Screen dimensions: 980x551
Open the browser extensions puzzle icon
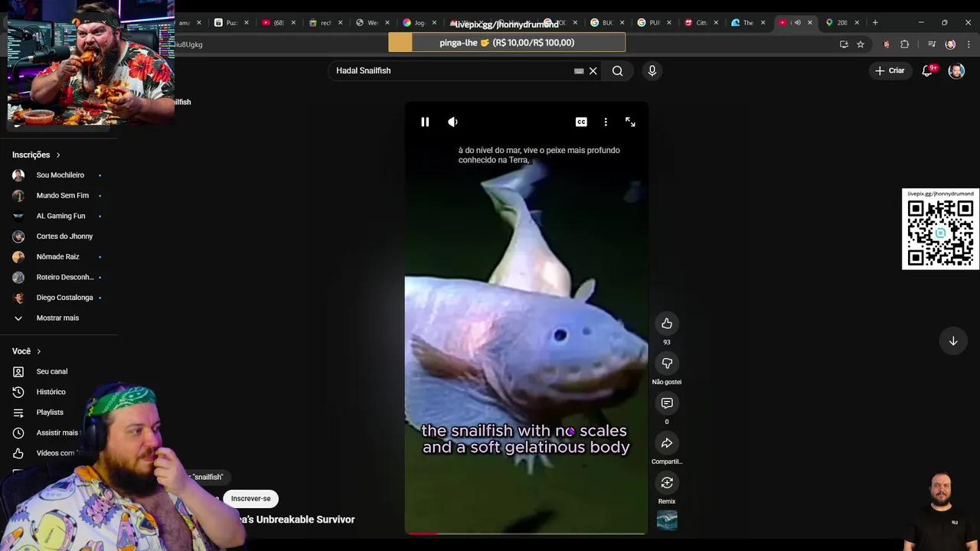point(905,44)
